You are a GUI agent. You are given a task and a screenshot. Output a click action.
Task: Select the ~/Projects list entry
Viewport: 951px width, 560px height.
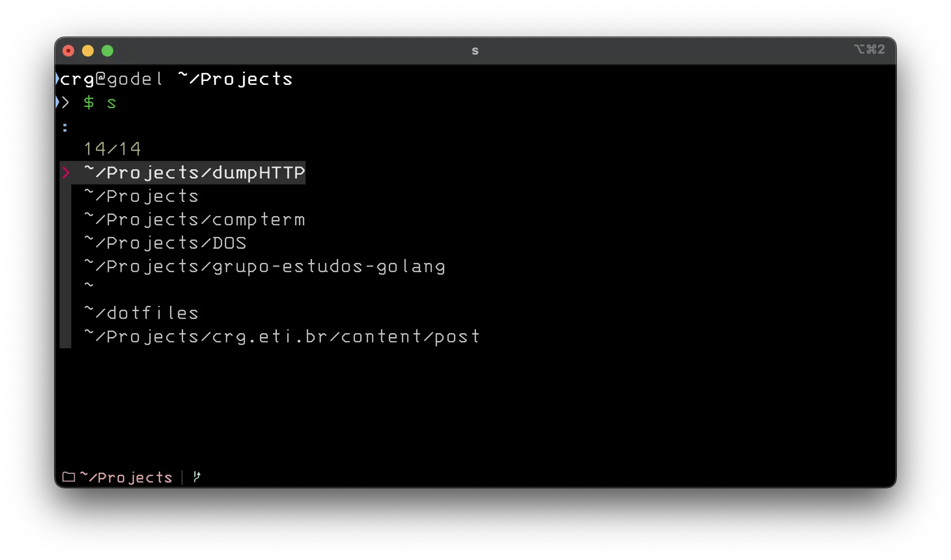coord(141,196)
